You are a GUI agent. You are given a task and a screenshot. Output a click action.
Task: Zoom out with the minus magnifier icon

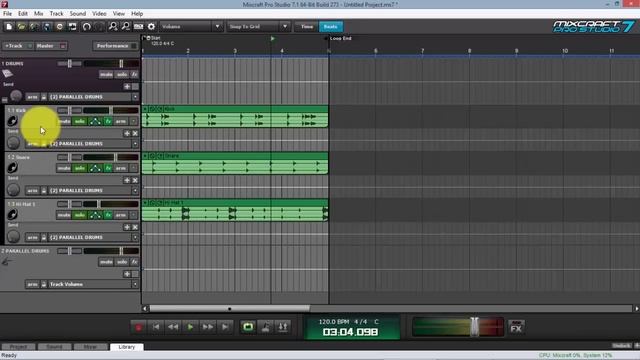126,27
